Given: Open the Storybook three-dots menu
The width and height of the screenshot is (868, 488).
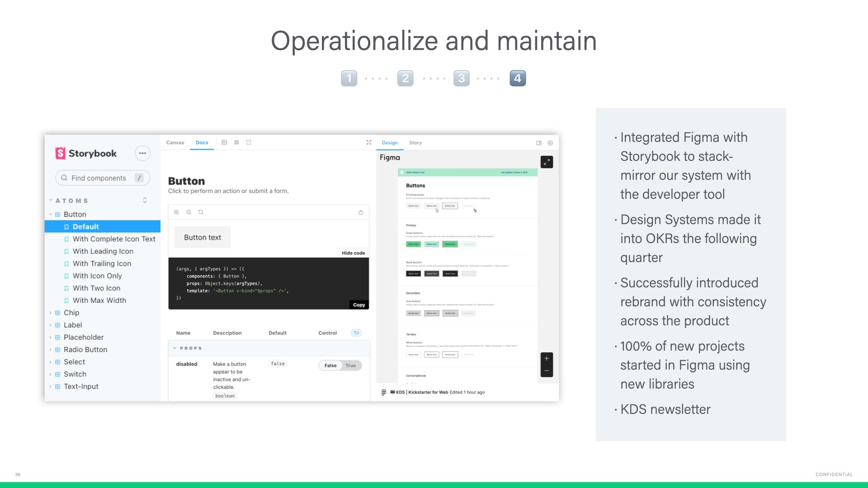Looking at the screenshot, I should click(x=142, y=153).
